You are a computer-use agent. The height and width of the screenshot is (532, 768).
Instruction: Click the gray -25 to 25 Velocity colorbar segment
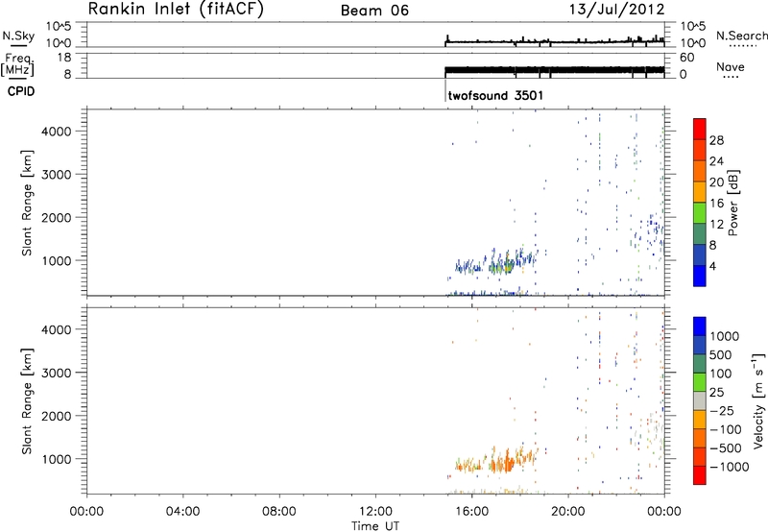tap(700, 401)
